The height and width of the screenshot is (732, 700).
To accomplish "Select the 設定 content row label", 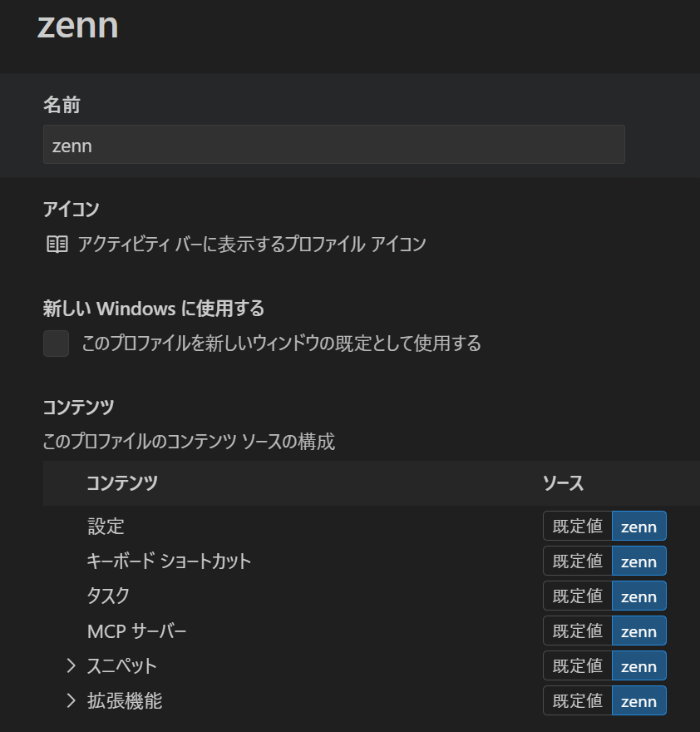I will point(106,526).
